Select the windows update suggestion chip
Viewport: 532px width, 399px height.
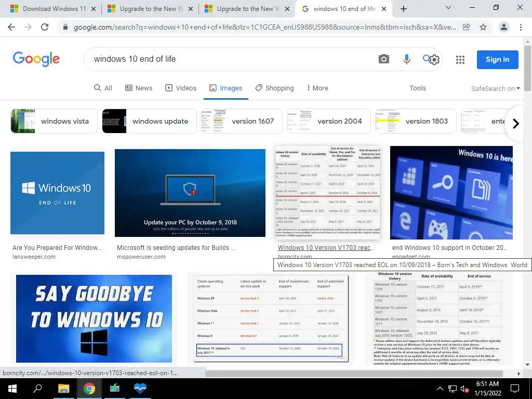pyautogui.click(x=149, y=121)
